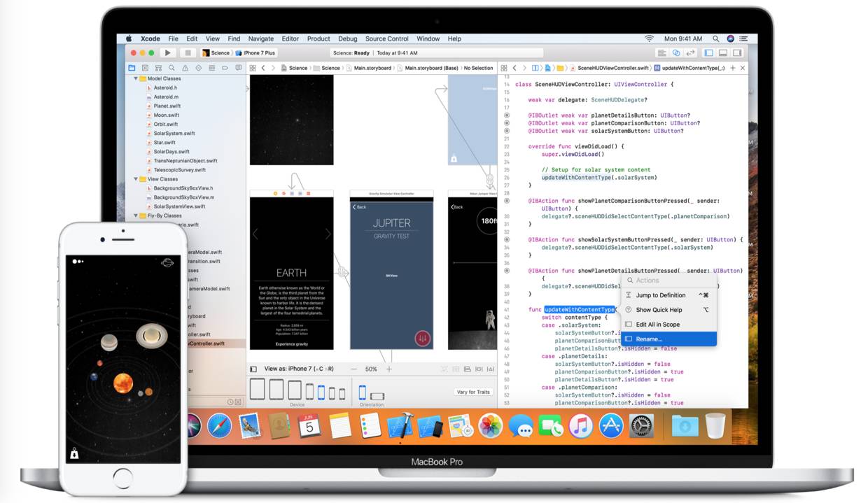This screenshot has width=868, height=503.
Task: Open the Science scheme selector
Action: 216,52
